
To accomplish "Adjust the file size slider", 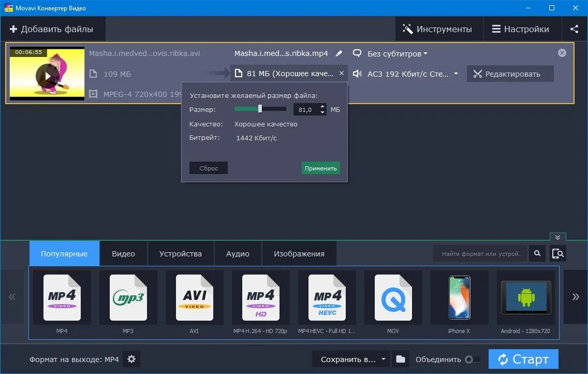I will [x=259, y=109].
